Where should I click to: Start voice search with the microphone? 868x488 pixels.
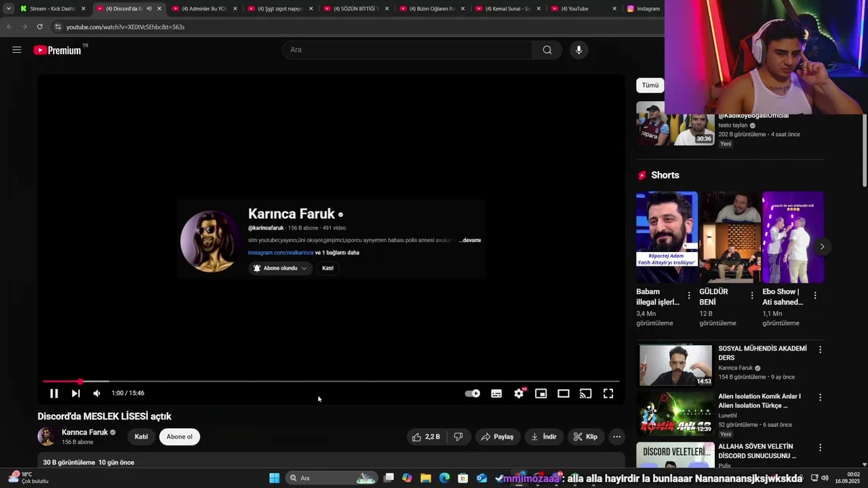[x=578, y=49]
